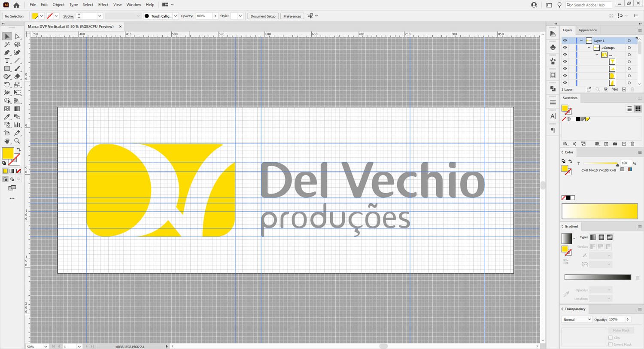Select the Pen tool
This screenshot has height=349, width=644.
point(7,52)
